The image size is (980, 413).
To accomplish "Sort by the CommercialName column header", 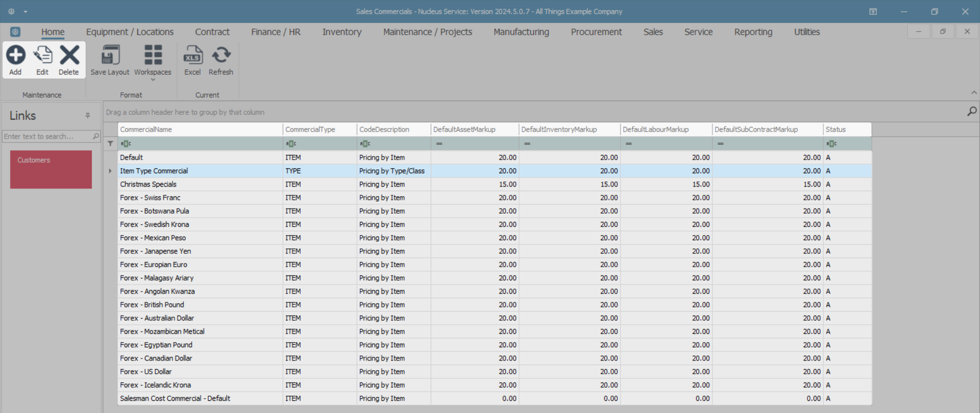I will (x=200, y=130).
